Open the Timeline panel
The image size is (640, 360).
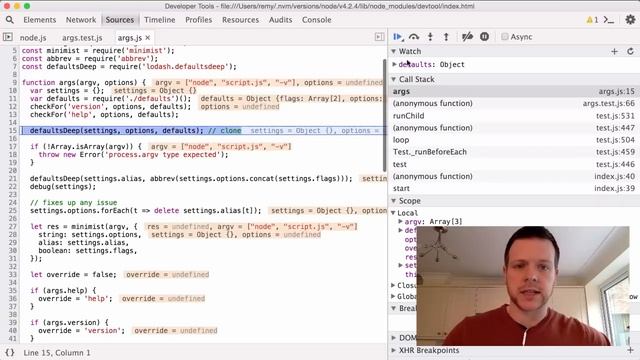point(160,20)
